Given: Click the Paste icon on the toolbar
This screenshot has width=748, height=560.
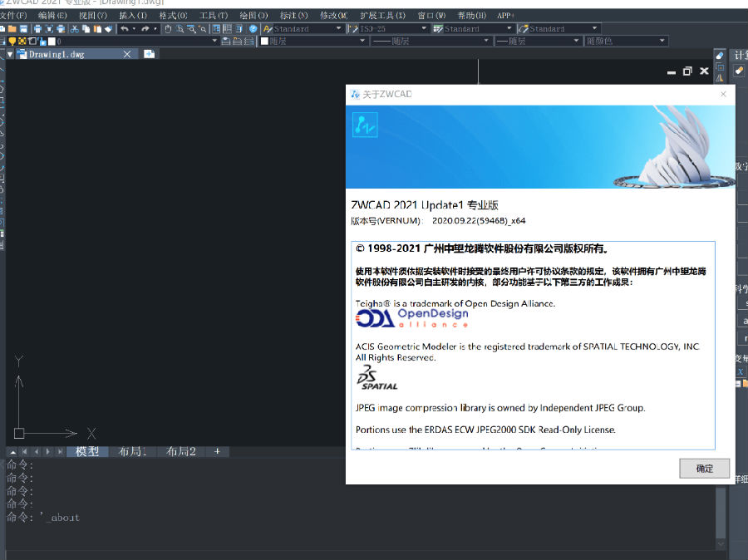Looking at the screenshot, I should coord(97,27).
